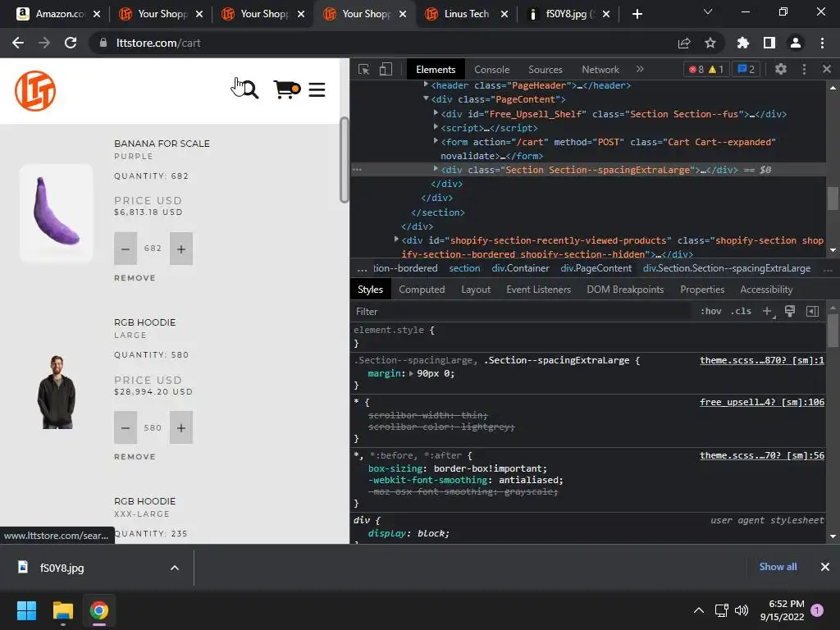Toggle rendering emulations paintbrush icon in Styles
The height and width of the screenshot is (630, 840).
tap(790, 311)
